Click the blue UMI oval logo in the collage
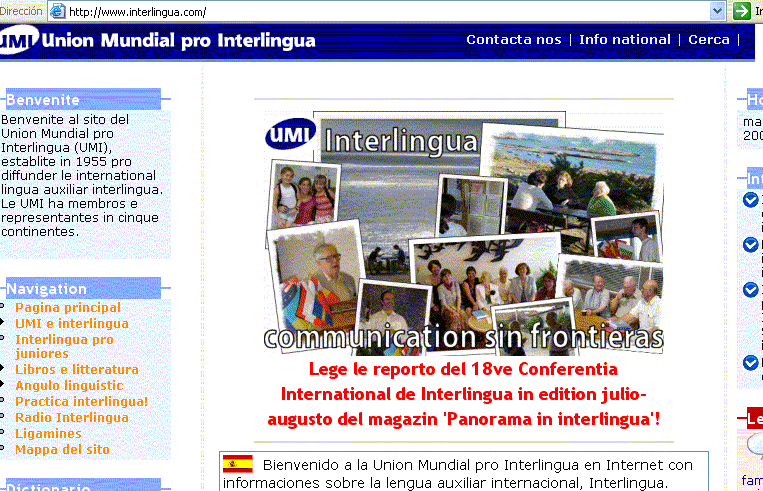The image size is (763, 491). (x=291, y=134)
